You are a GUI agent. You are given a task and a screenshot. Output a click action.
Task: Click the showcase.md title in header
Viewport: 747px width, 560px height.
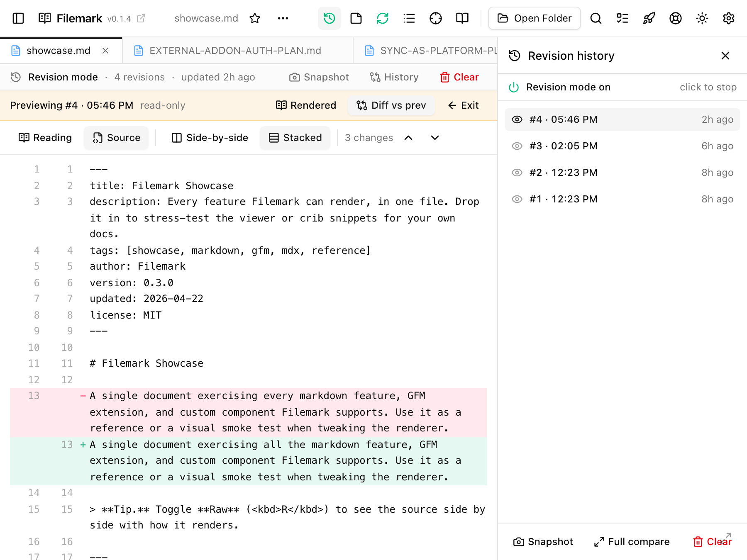point(206,18)
